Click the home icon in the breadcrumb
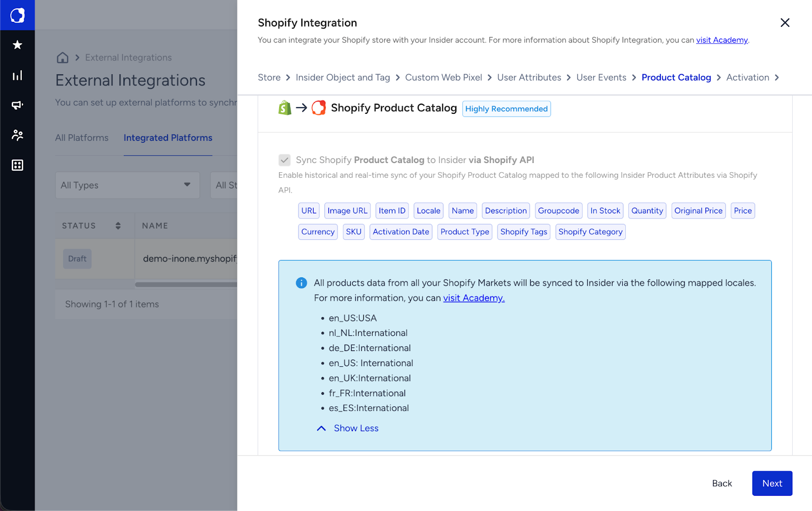Screen dimensions: 812x511 62,57
